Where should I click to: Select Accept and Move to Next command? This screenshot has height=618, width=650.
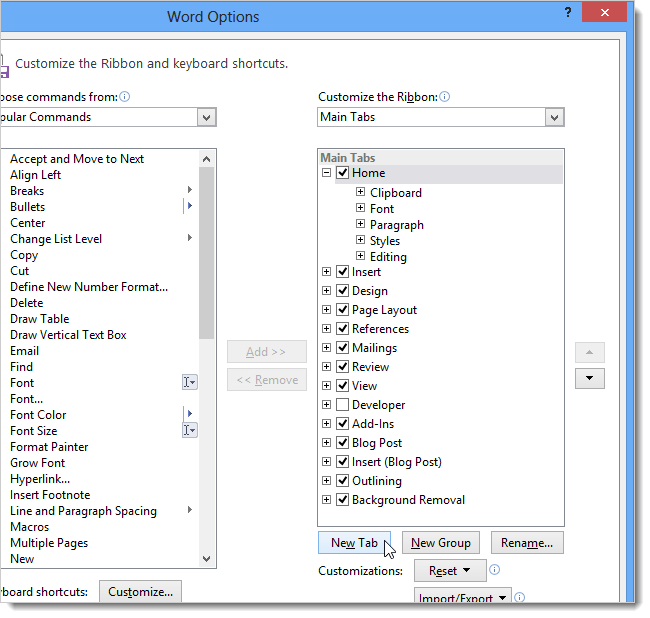(77, 159)
